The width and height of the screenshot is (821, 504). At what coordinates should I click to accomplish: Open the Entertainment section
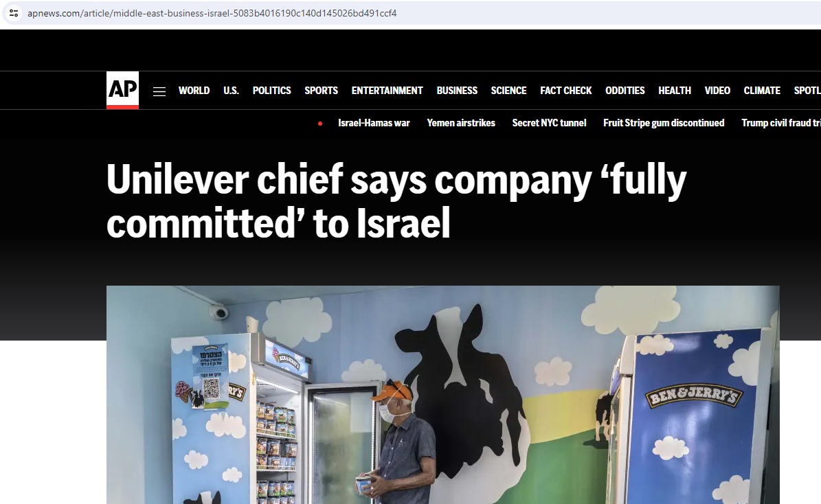coord(387,91)
